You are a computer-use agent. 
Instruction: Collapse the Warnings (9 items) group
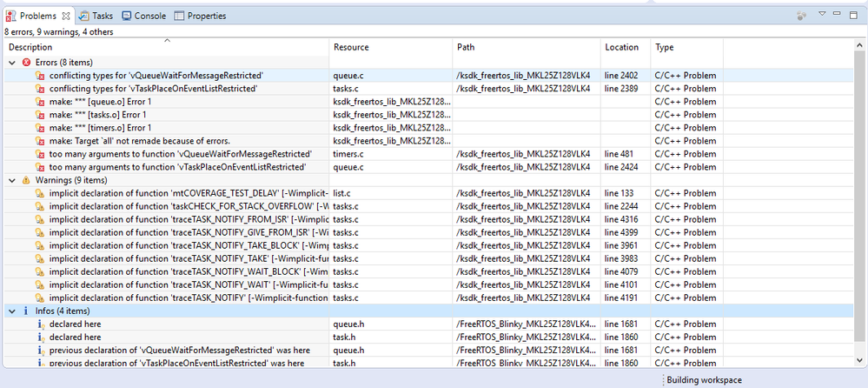pos(12,180)
